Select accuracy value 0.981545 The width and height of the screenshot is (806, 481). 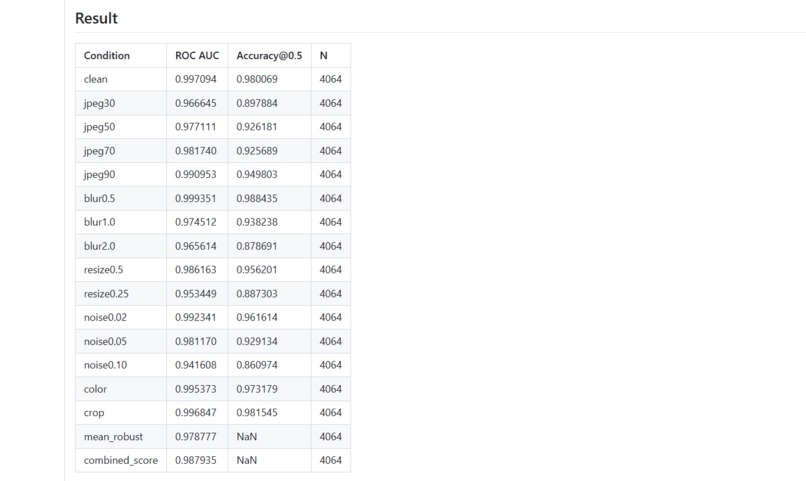[x=257, y=413]
